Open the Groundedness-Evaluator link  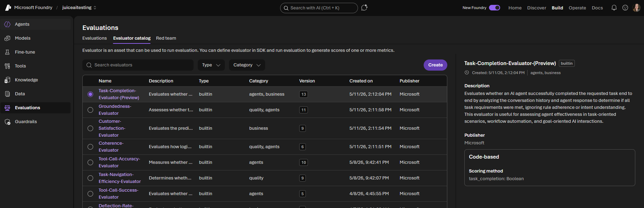pos(115,110)
